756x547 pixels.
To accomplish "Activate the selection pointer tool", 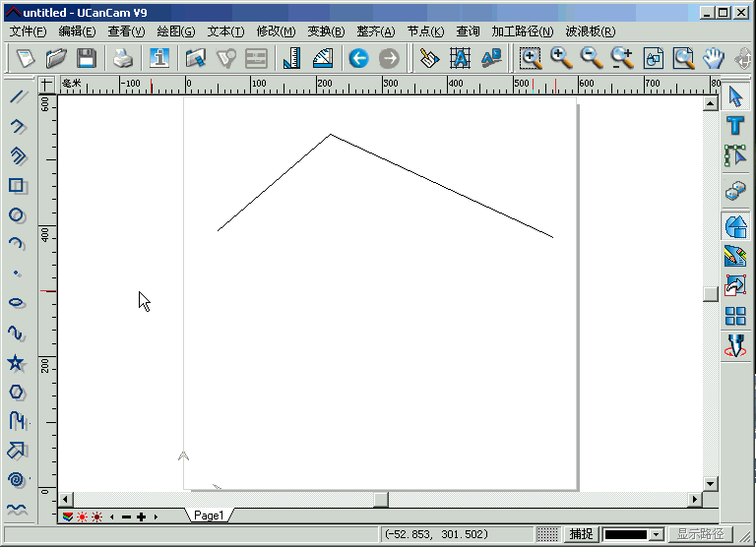I will coord(735,96).
